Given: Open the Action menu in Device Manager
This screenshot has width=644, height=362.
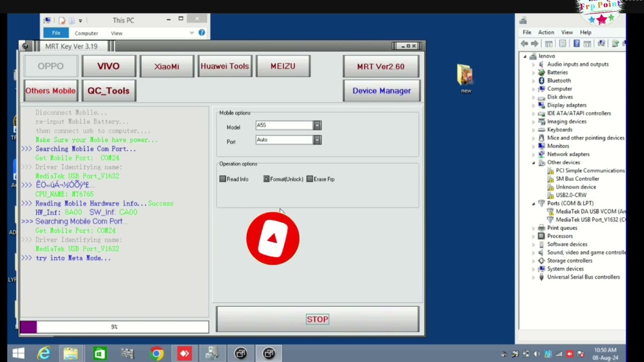Looking at the screenshot, I should point(546,32).
